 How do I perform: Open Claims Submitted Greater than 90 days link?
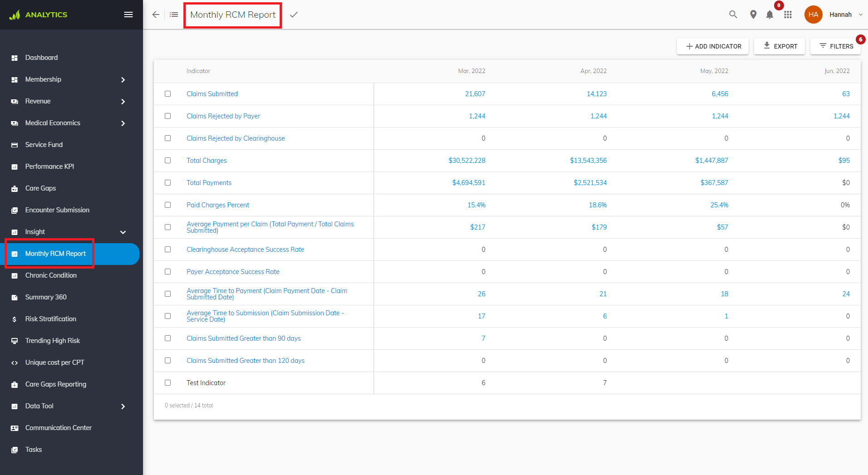244,338
